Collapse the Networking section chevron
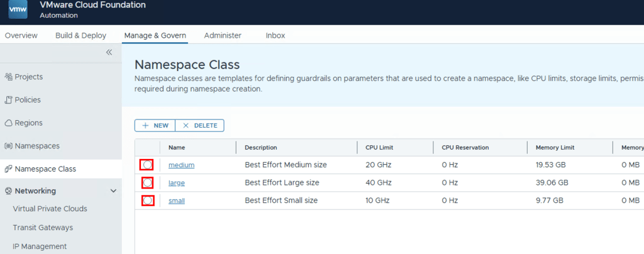 [113, 191]
